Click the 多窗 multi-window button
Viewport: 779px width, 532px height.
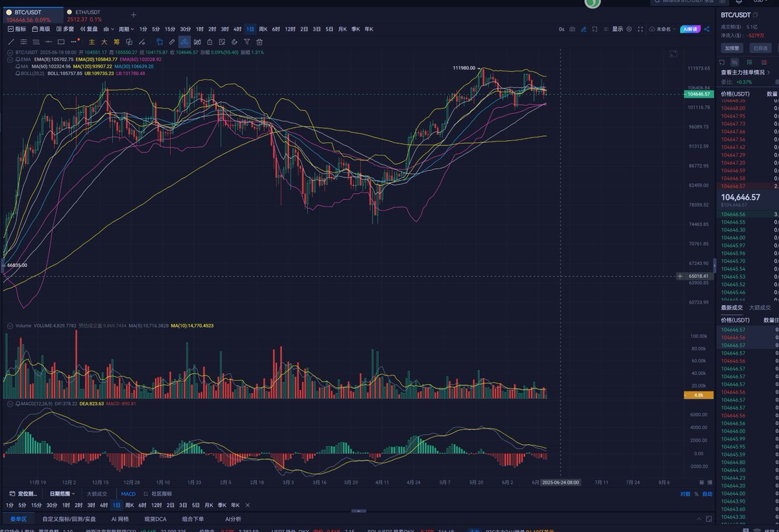(x=65, y=29)
